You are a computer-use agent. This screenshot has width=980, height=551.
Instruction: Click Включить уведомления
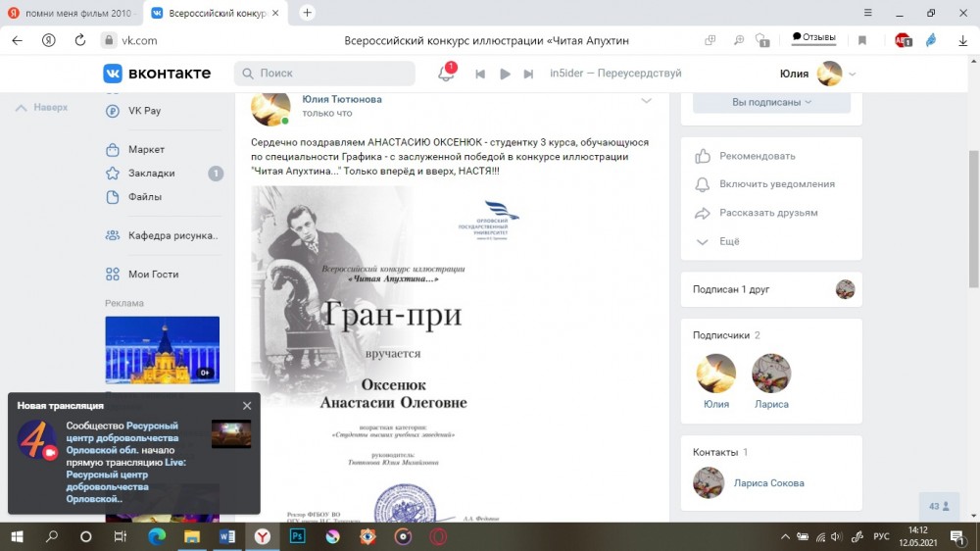776,184
